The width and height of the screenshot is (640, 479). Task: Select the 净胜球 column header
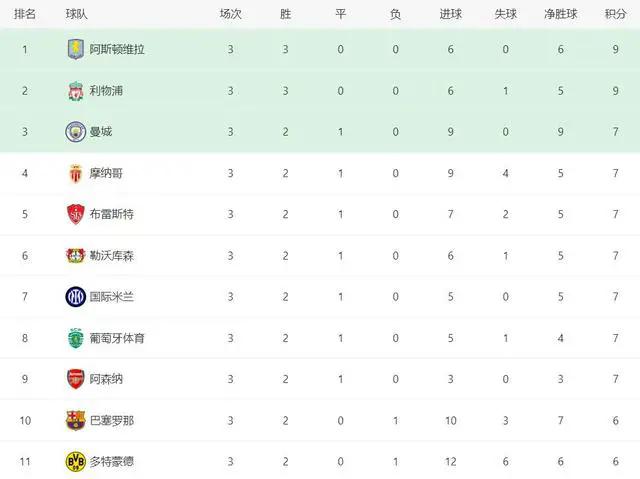tap(560, 14)
